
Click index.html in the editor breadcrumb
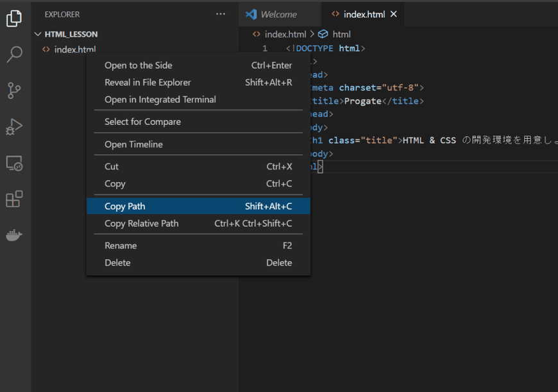point(285,34)
